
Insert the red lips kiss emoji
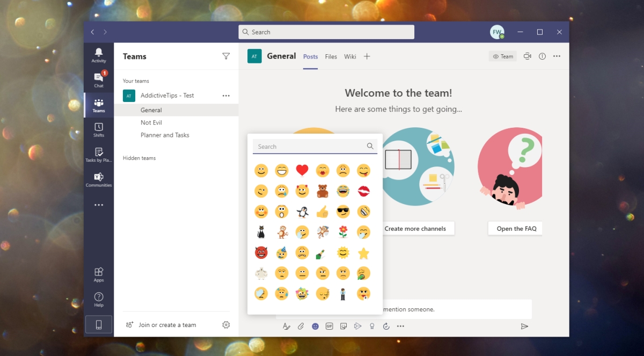(363, 191)
